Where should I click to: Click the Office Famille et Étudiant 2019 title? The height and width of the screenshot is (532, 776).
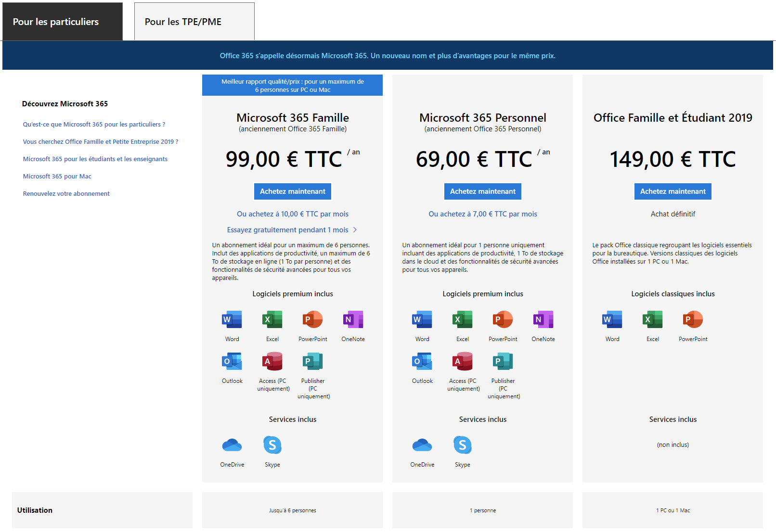click(x=673, y=118)
